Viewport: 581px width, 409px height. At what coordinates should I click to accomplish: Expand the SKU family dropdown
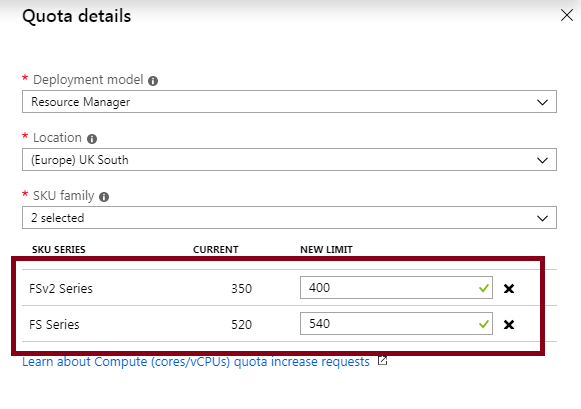click(289, 217)
